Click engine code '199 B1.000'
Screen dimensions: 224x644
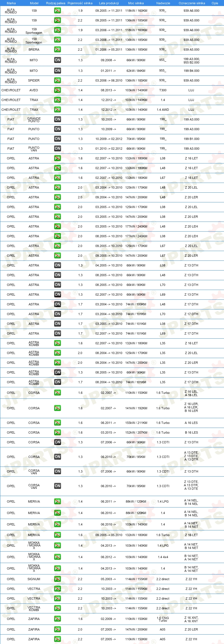(192, 139)
